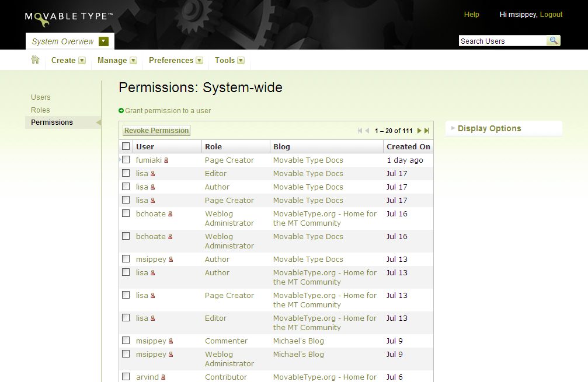Image resolution: width=588 pixels, height=382 pixels.
Task: Click the Logout link
Action: (x=551, y=15)
